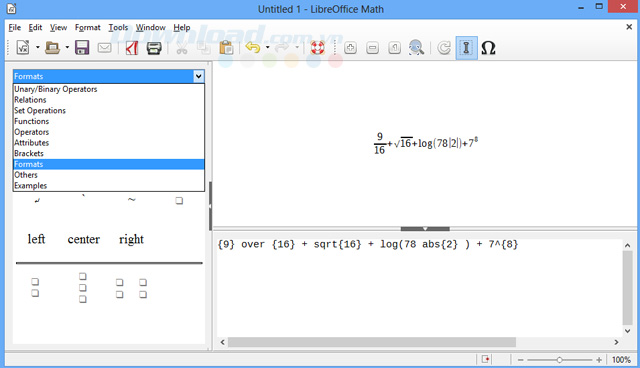Open the File menu
This screenshot has width=640, height=368.
(x=15, y=27)
